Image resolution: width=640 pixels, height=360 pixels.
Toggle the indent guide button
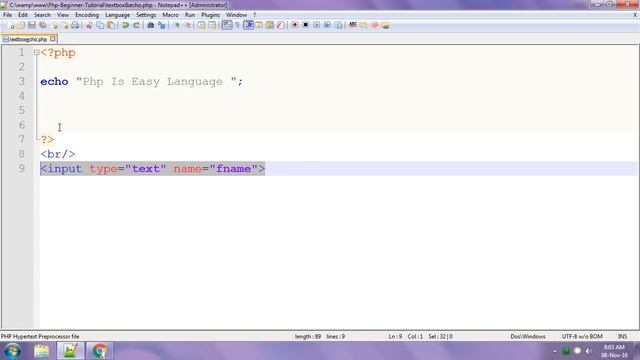click(249, 25)
